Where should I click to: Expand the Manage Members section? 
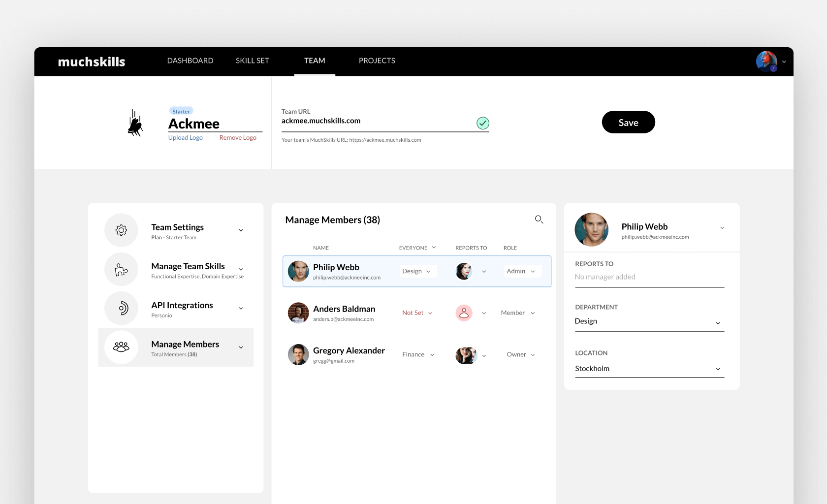(241, 347)
